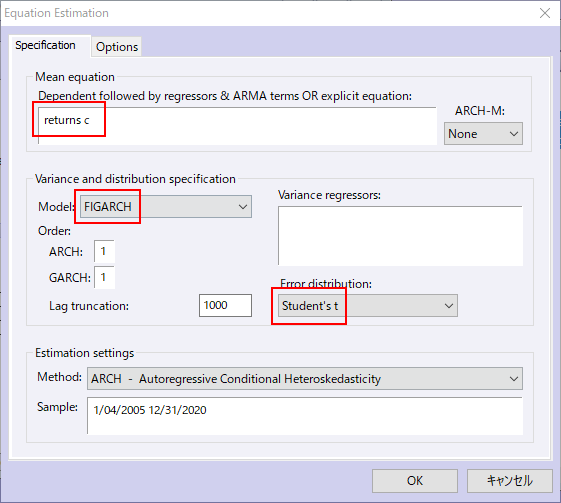Click the キャンセル cancel button
Image resolution: width=561 pixels, height=503 pixels.
pyautogui.click(x=510, y=481)
